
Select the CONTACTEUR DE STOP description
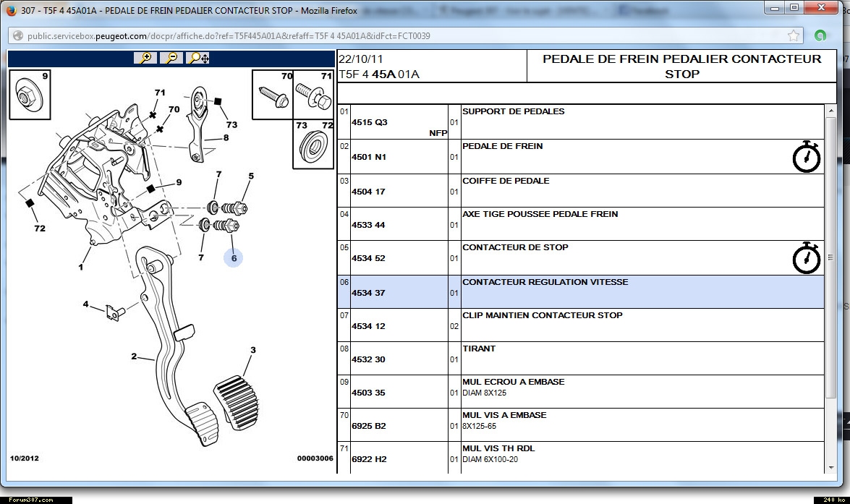point(515,248)
